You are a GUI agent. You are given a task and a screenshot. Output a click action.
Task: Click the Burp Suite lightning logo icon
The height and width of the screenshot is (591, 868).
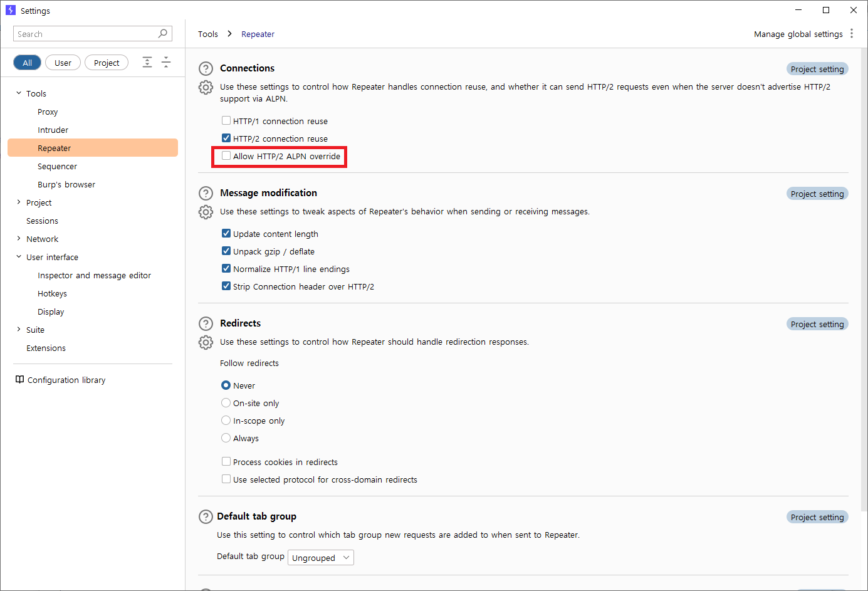tap(11, 11)
